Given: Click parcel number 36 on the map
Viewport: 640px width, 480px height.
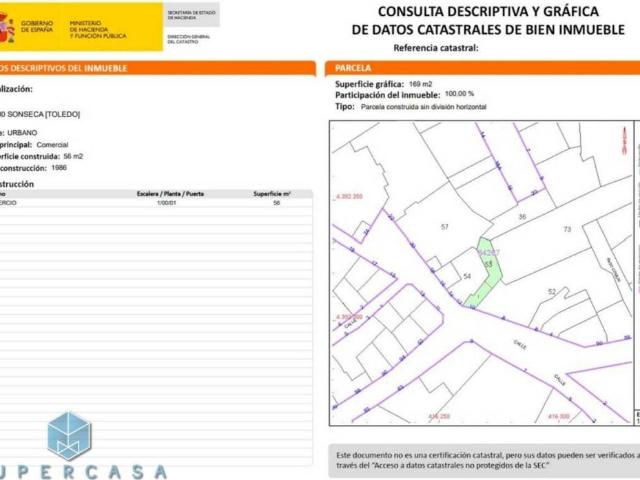Looking at the screenshot, I should pos(522,217).
